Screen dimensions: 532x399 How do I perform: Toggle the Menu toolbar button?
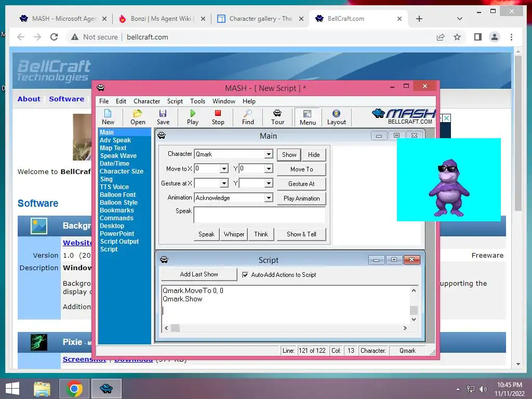tap(308, 117)
